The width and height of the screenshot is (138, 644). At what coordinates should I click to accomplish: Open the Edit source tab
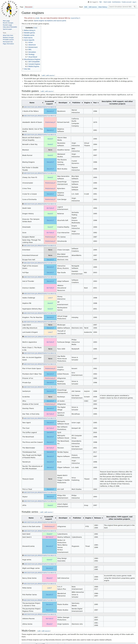93,7
